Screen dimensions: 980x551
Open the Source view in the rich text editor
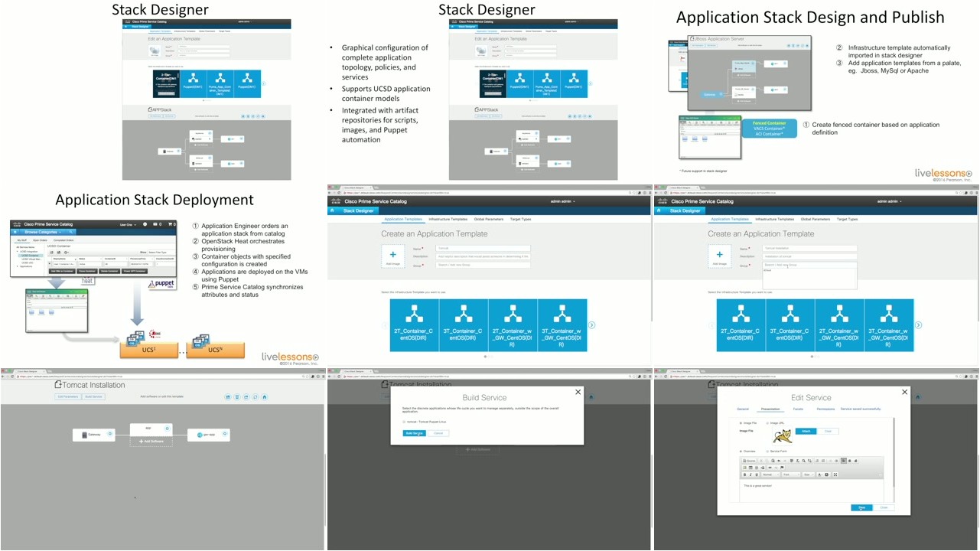(x=750, y=461)
